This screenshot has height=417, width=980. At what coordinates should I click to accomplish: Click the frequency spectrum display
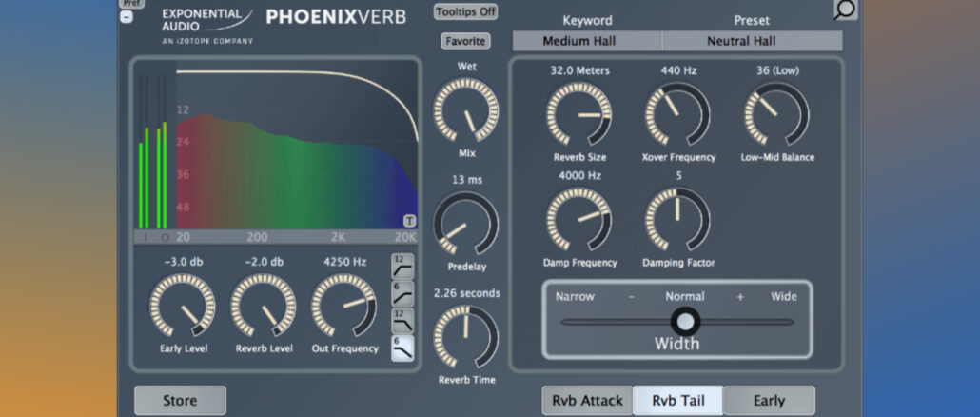298,145
